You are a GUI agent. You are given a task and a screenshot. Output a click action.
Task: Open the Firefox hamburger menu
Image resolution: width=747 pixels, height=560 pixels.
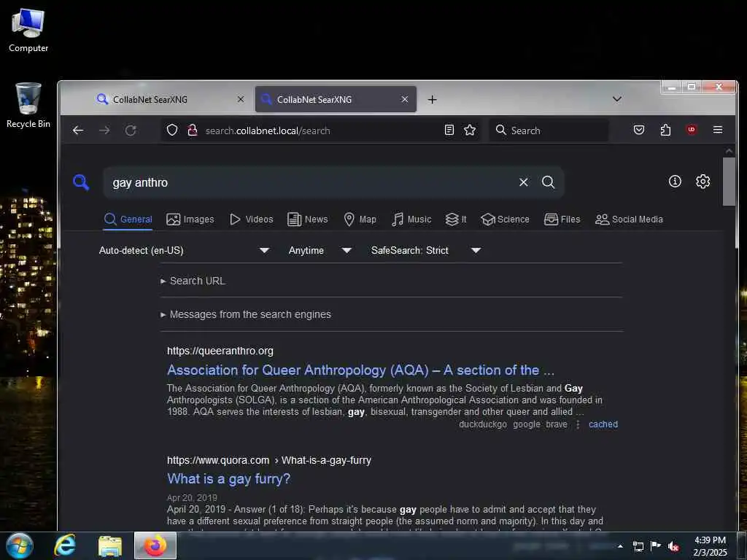718,130
